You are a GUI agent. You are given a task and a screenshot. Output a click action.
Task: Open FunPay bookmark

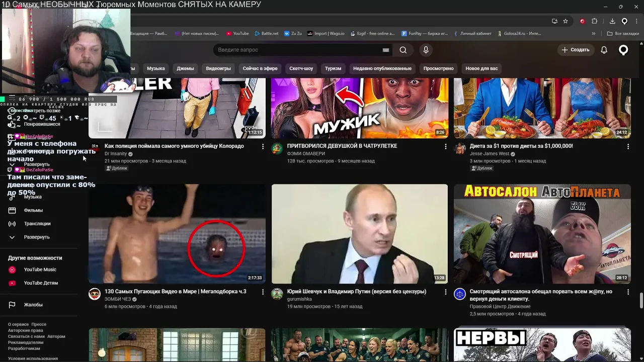[x=425, y=34]
